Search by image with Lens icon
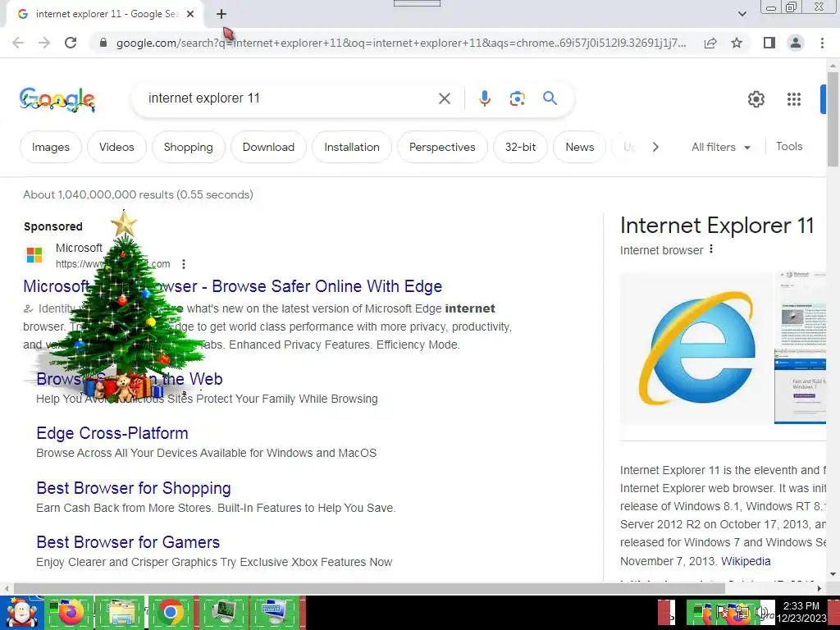The image size is (840, 630). pyautogui.click(x=517, y=98)
